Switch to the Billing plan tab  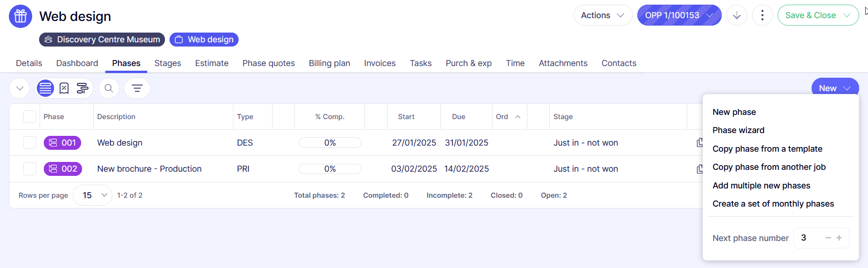click(x=329, y=63)
